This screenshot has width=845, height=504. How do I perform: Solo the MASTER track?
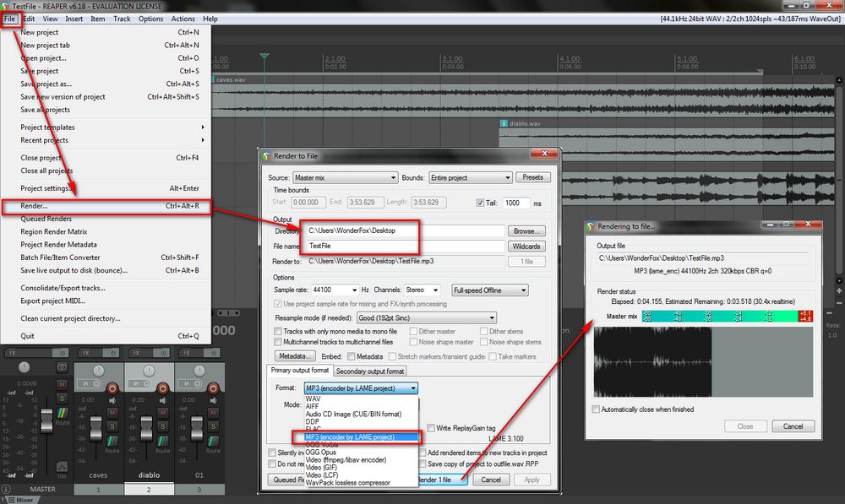click(62, 398)
